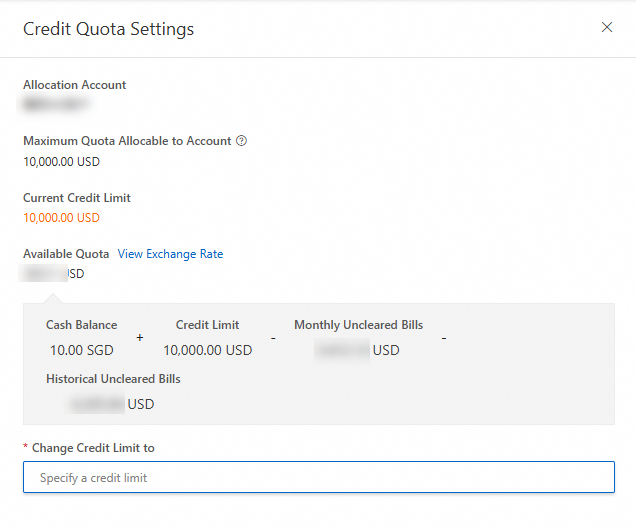Screen dimensions: 636x531
Task: Click the Credit Limit heading in formula box
Action: coord(207,325)
